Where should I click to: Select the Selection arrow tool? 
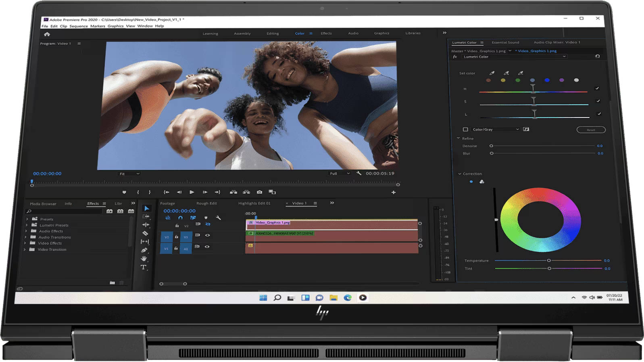click(147, 208)
